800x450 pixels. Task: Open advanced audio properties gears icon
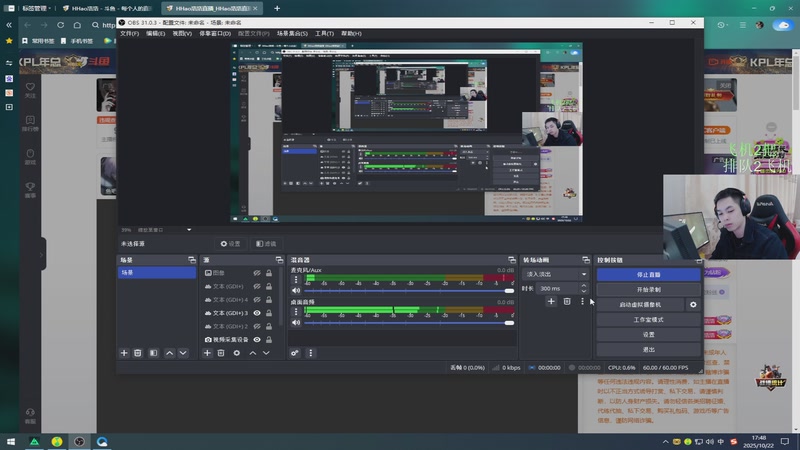tap(295, 353)
